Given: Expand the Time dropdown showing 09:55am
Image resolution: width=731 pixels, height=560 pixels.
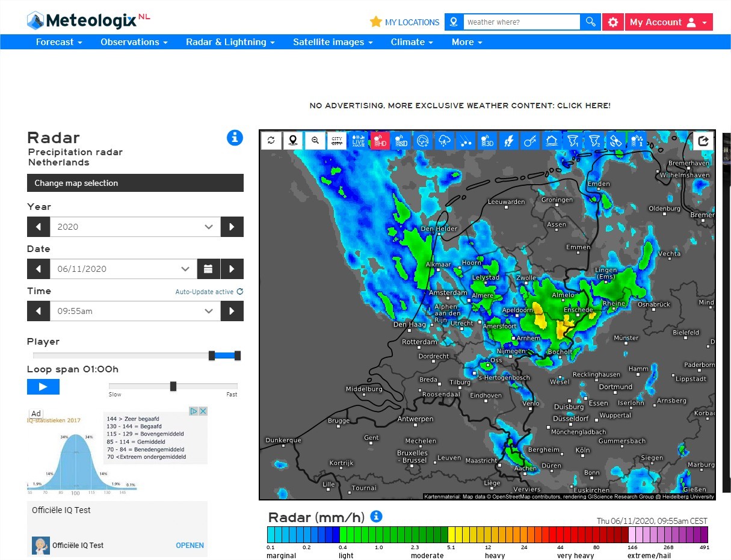Looking at the screenshot, I should (x=135, y=311).
